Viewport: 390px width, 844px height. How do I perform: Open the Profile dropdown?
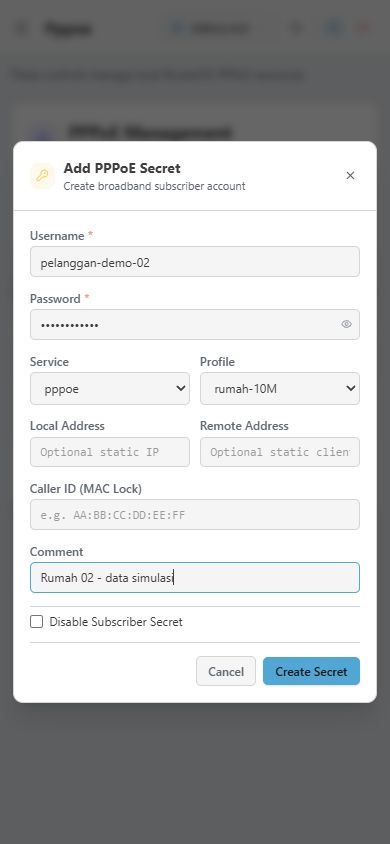point(280,389)
